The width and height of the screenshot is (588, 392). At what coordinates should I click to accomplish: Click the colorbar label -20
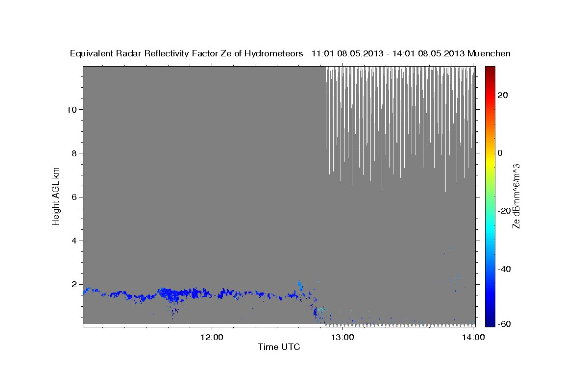[x=505, y=211]
